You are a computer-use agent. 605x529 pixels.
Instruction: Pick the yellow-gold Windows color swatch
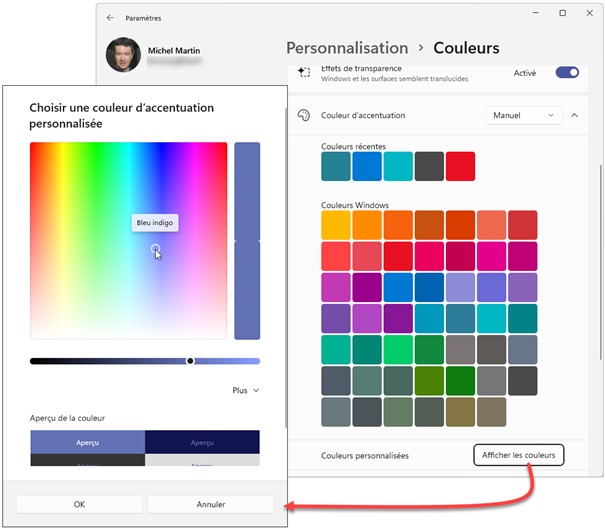[x=336, y=225]
